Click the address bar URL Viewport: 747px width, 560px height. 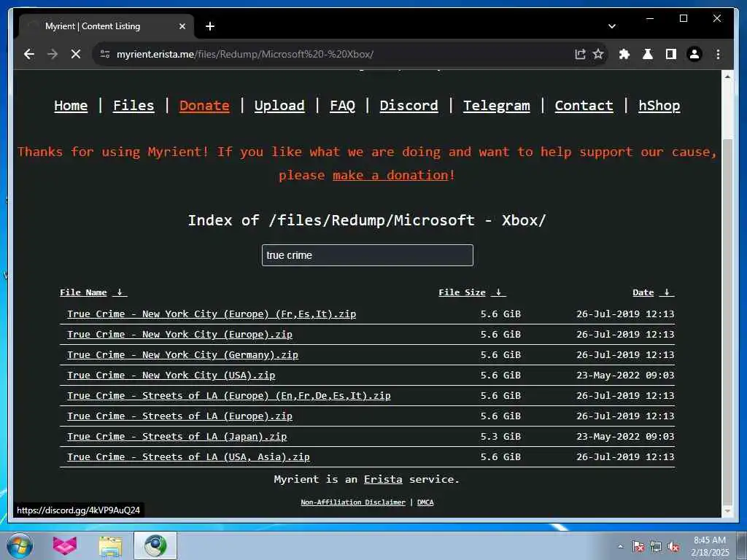click(x=245, y=54)
